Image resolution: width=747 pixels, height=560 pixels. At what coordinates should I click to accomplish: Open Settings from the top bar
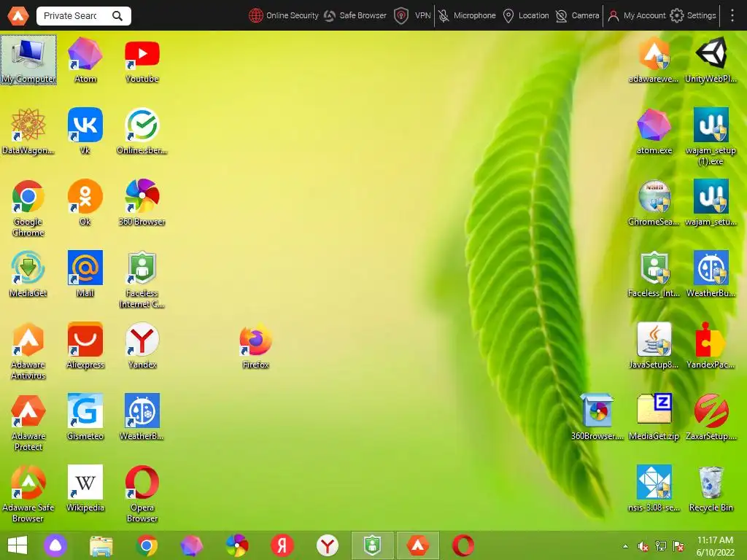tap(693, 16)
